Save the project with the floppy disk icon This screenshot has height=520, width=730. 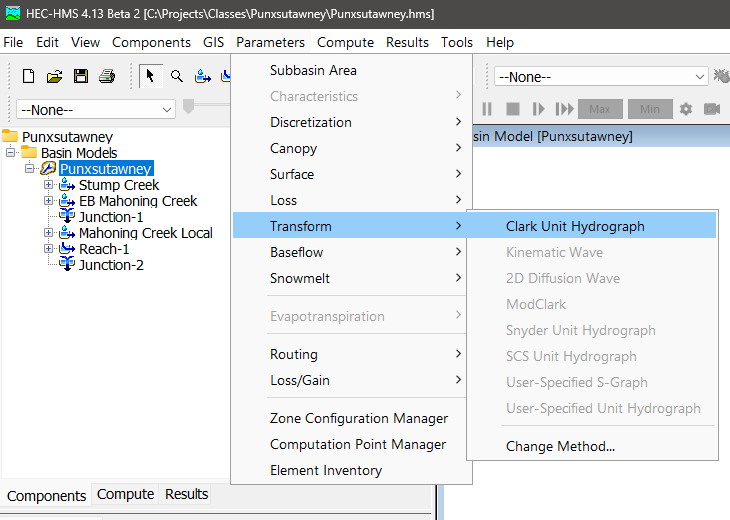pos(81,76)
